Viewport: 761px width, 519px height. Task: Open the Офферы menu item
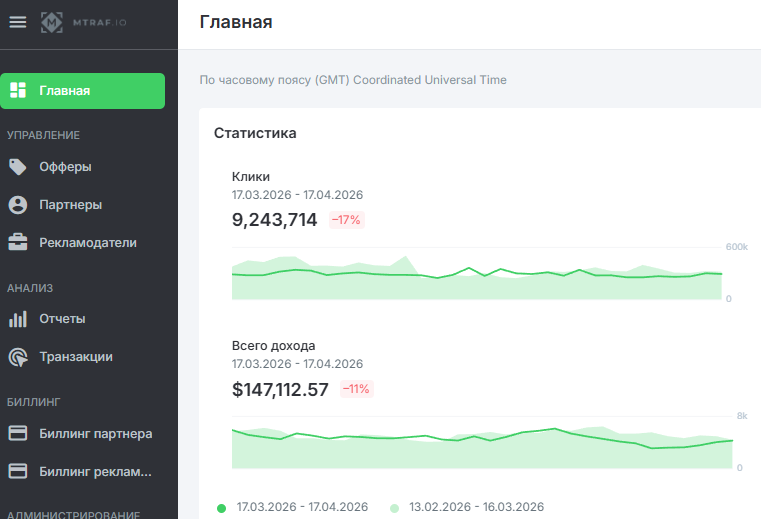[65, 167]
